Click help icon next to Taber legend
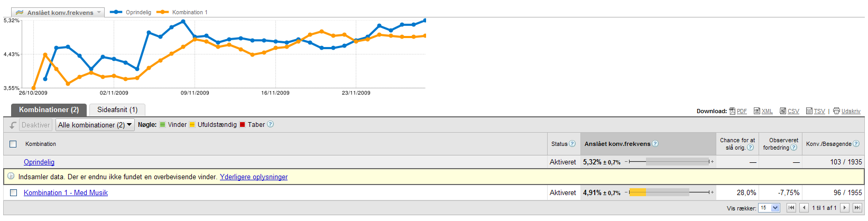 click(x=271, y=124)
